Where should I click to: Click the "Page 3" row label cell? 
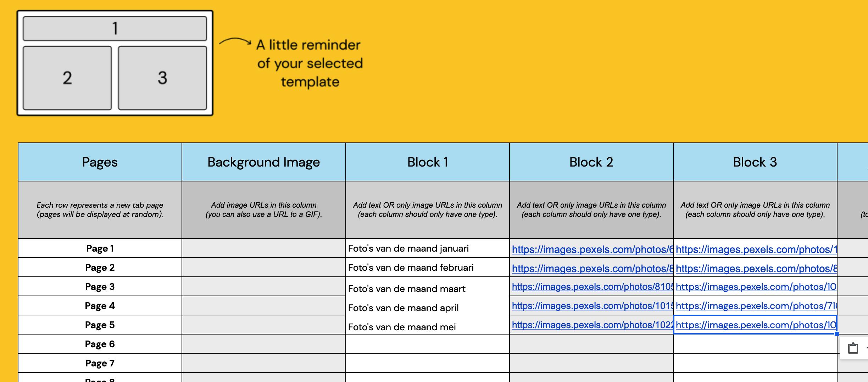tap(100, 287)
